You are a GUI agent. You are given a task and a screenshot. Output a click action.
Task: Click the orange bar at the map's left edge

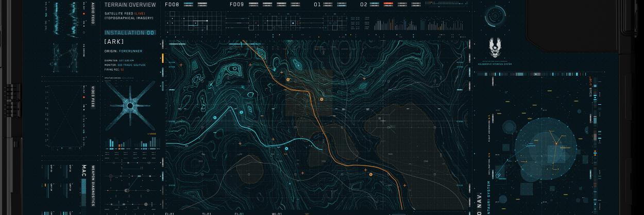162,58
